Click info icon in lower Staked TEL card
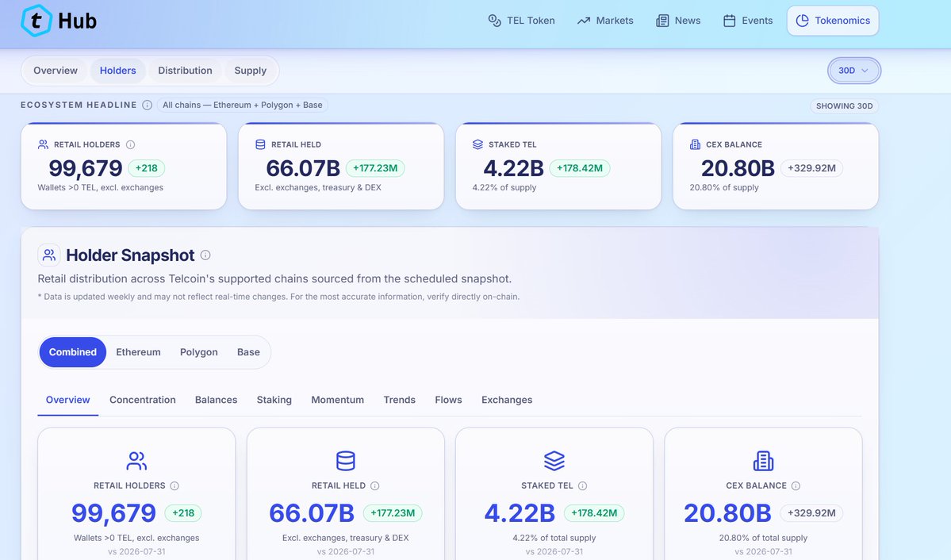Viewport: 951px width, 560px height. click(x=583, y=486)
